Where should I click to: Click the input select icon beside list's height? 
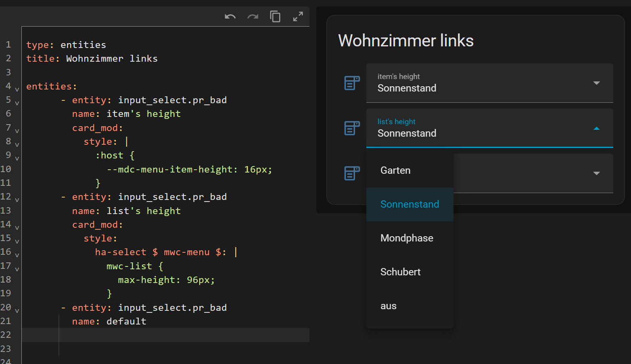(352, 128)
